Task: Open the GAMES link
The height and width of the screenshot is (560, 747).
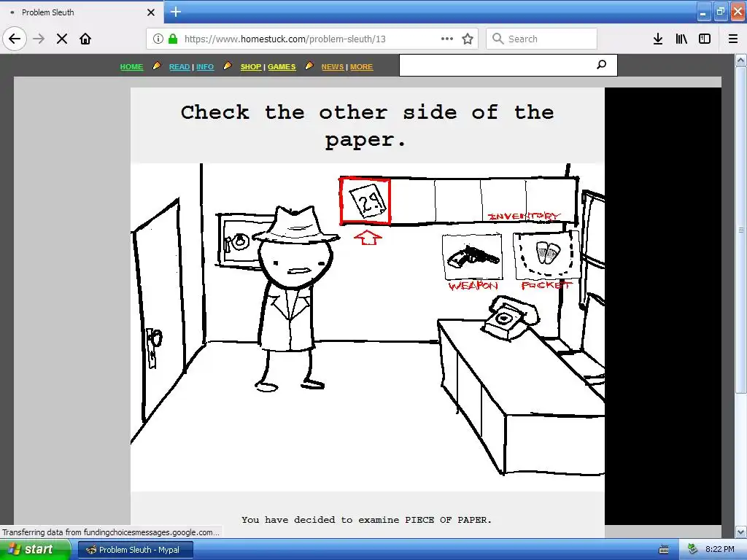Action: pos(282,66)
